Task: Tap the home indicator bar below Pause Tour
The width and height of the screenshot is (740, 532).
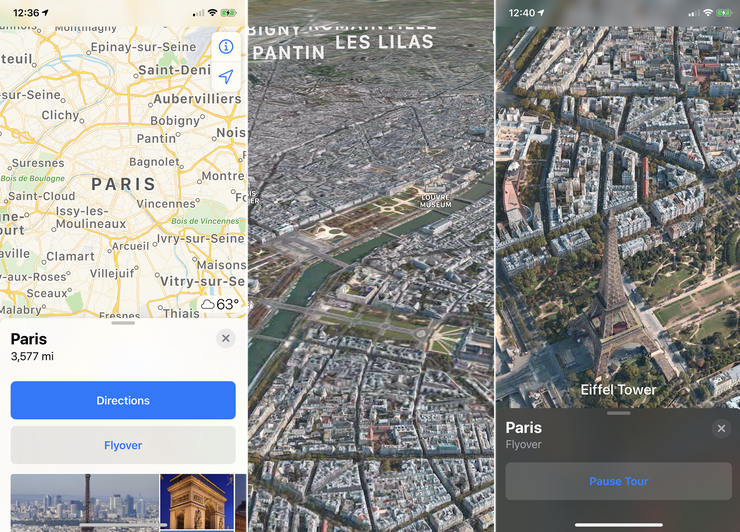Action: coord(619,524)
